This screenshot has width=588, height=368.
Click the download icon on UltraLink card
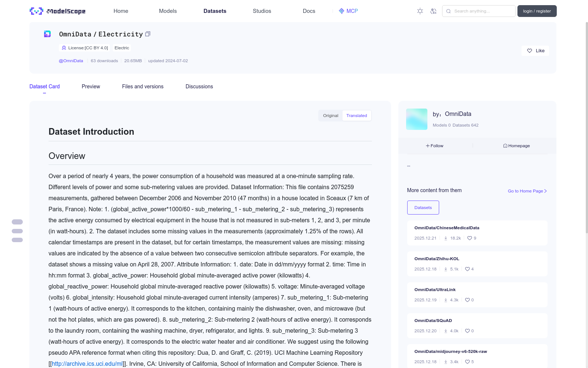[446, 300]
